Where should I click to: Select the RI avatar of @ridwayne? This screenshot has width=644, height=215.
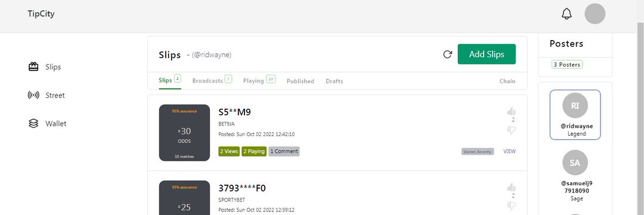coord(575,105)
